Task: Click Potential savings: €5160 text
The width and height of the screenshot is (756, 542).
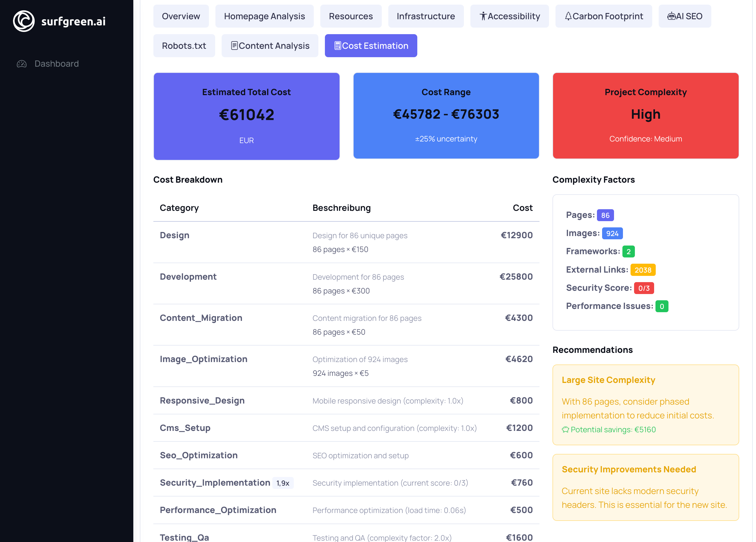Action: 613,430
